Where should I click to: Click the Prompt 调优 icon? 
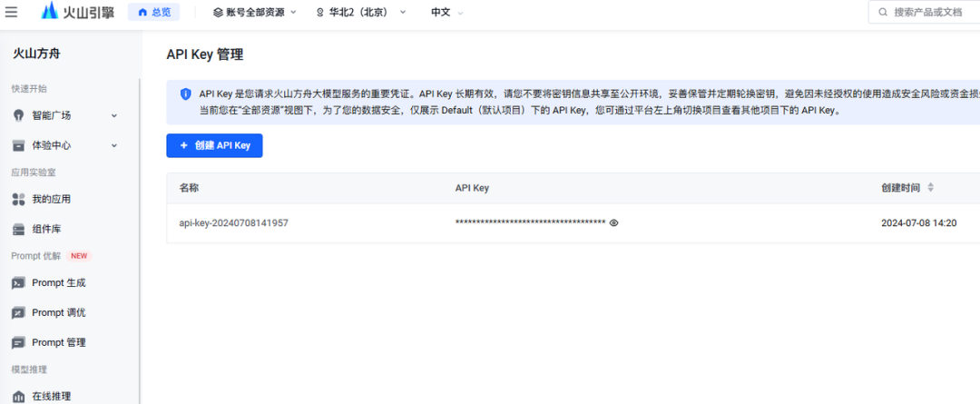pos(19,312)
